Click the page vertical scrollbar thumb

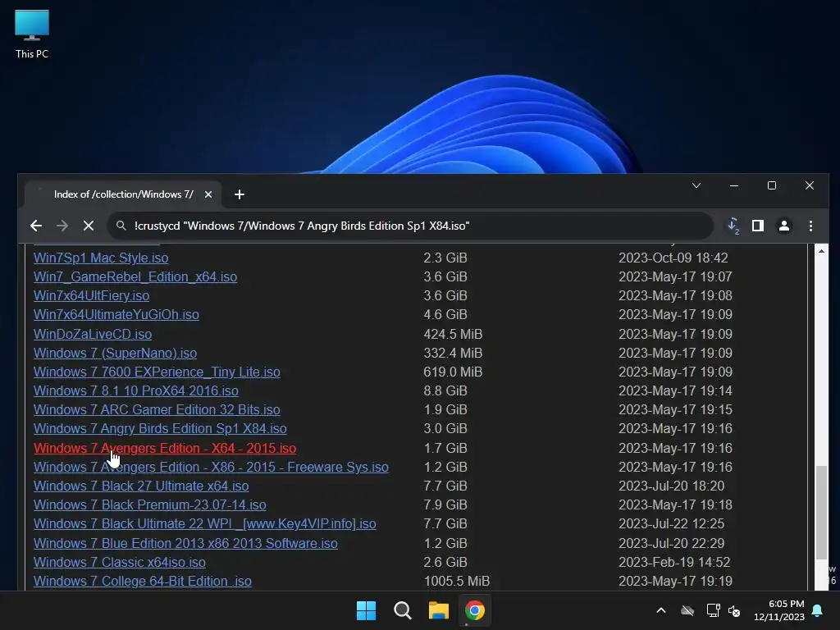(x=820, y=513)
